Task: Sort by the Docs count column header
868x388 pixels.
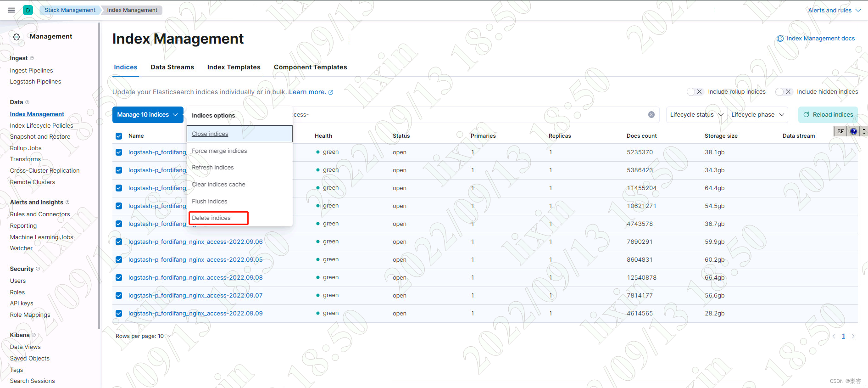Action: pyautogui.click(x=642, y=136)
